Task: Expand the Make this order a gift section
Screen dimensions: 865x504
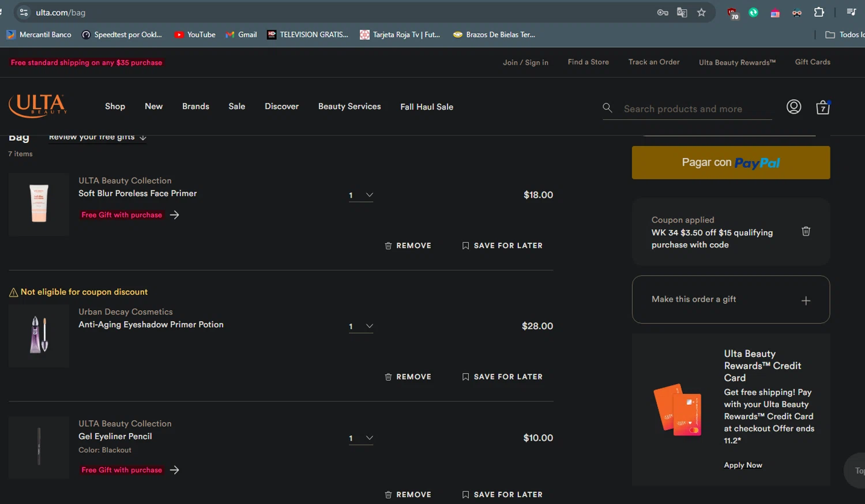Action: pyautogui.click(x=806, y=300)
